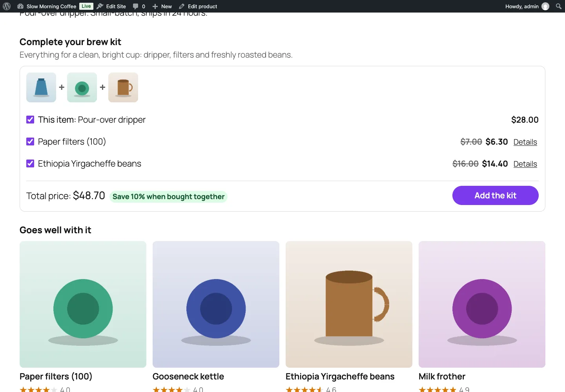Click the Edit Site brush icon
This screenshot has height=392, width=565.
tap(100, 6)
